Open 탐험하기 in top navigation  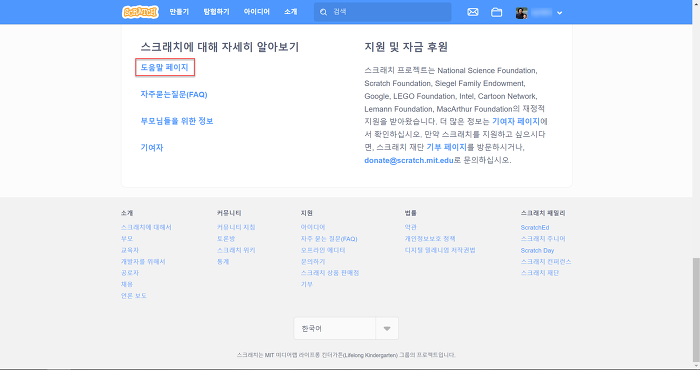(x=217, y=12)
